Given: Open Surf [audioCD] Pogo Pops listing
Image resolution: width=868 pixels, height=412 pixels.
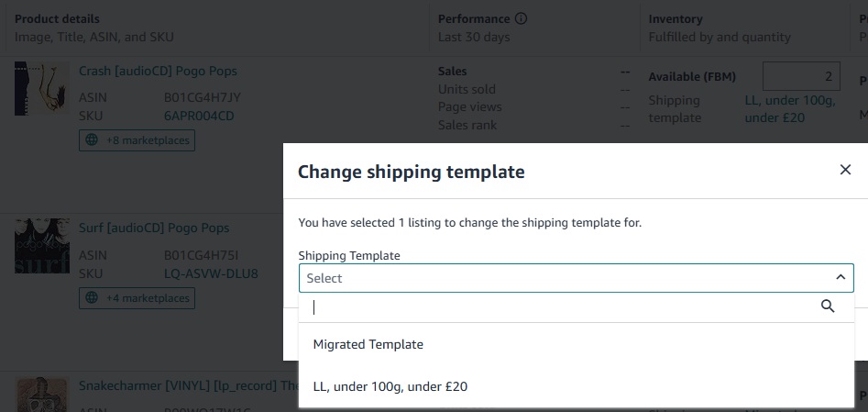Looking at the screenshot, I should [x=154, y=228].
